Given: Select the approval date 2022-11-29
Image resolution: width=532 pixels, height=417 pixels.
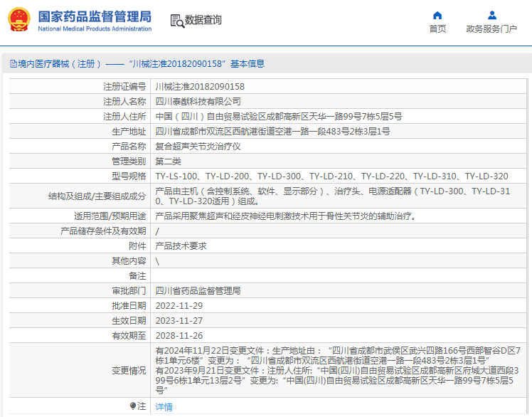Looking at the screenshot, I should [x=179, y=305].
